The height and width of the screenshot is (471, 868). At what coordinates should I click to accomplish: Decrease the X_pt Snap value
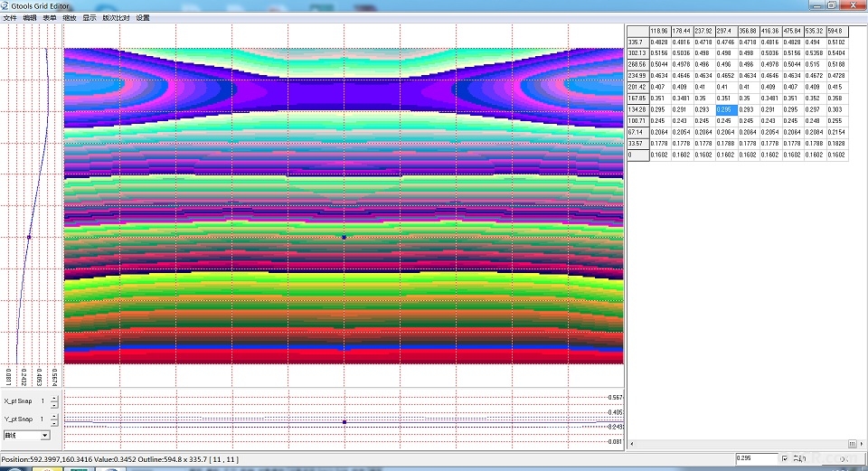[x=54, y=405]
